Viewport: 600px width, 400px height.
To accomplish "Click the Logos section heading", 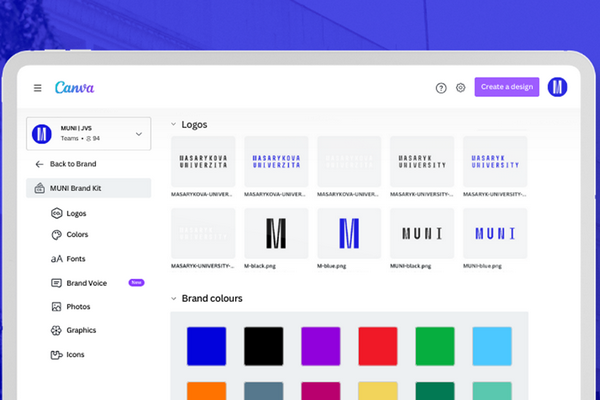I will coord(194,124).
